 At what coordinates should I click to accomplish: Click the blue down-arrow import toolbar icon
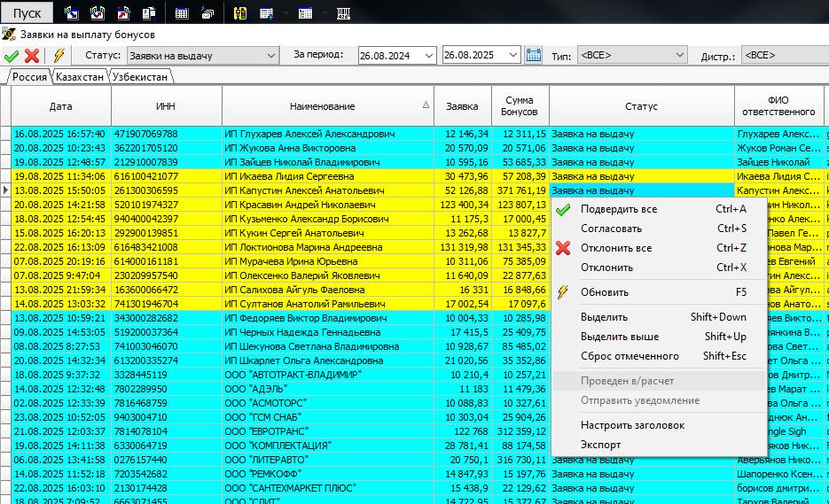pos(71,12)
